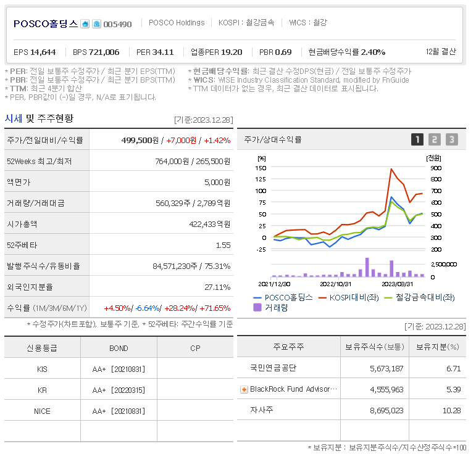Switch to chart tab 3

click(x=452, y=139)
